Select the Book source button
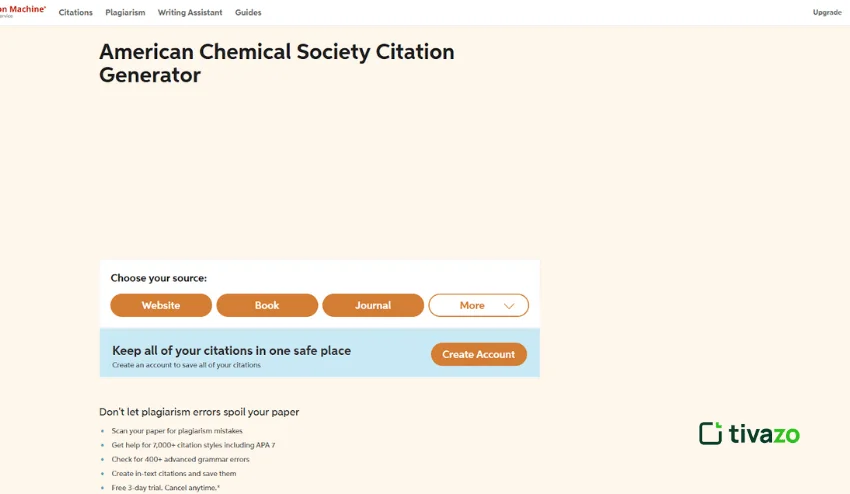850x494 pixels. [267, 305]
